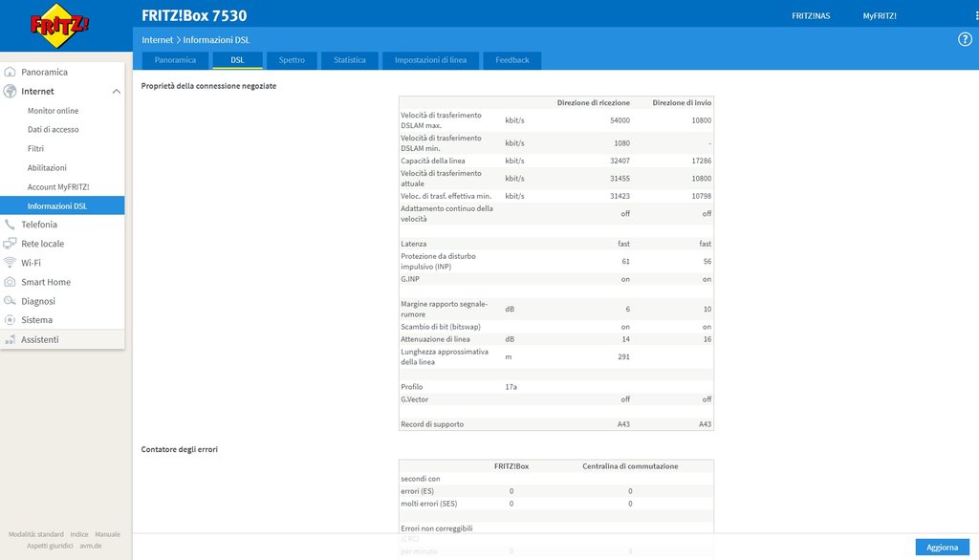Select Monitor online in Internet submenu
The image size is (979, 560).
[x=53, y=111]
